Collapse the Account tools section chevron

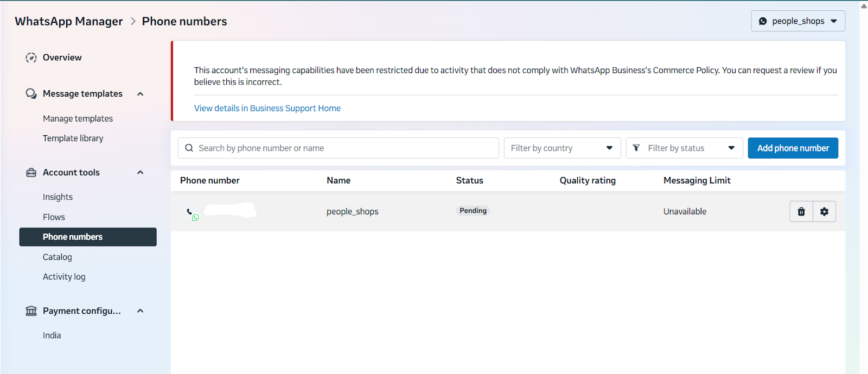[x=141, y=173]
